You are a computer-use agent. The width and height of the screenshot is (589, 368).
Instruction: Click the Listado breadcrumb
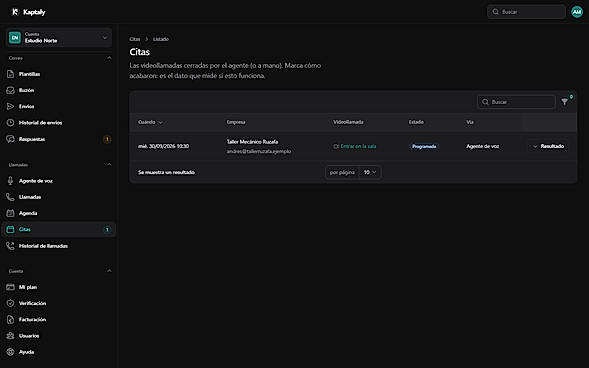click(161, 39)
